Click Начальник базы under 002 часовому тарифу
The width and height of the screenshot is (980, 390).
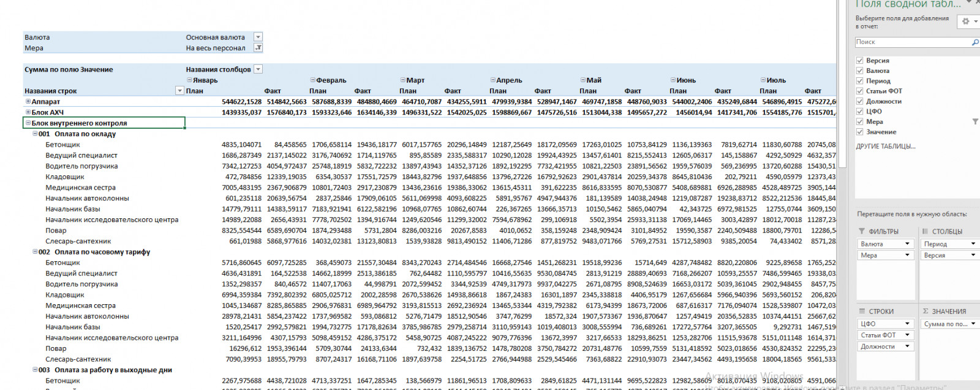pos(73,327)
